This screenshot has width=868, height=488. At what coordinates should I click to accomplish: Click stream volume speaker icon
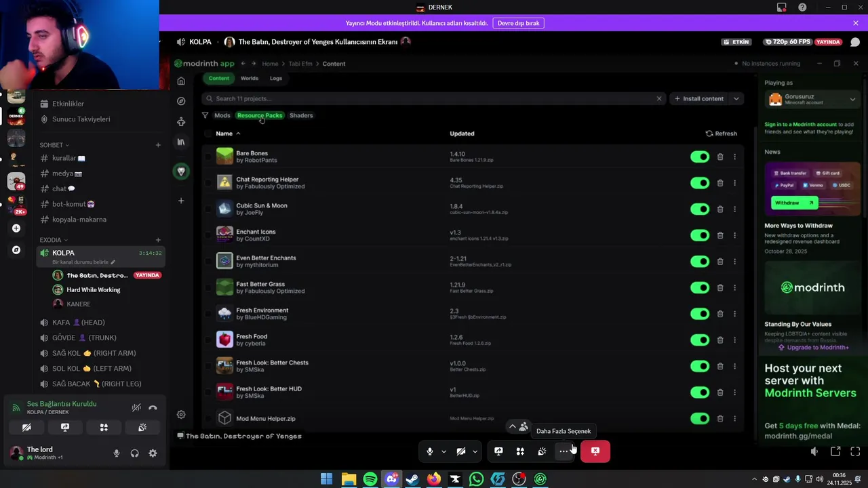coord(814,451)
